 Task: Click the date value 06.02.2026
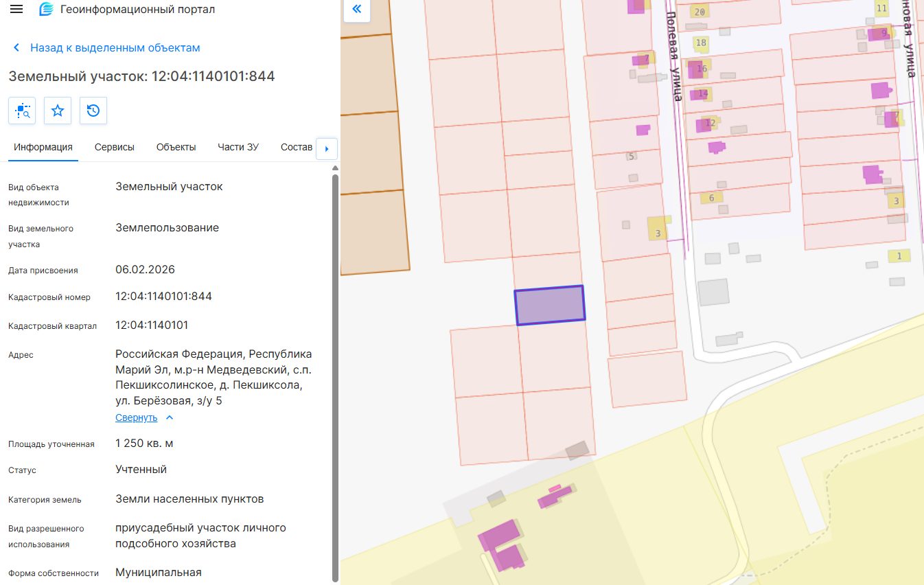[145, 269]
